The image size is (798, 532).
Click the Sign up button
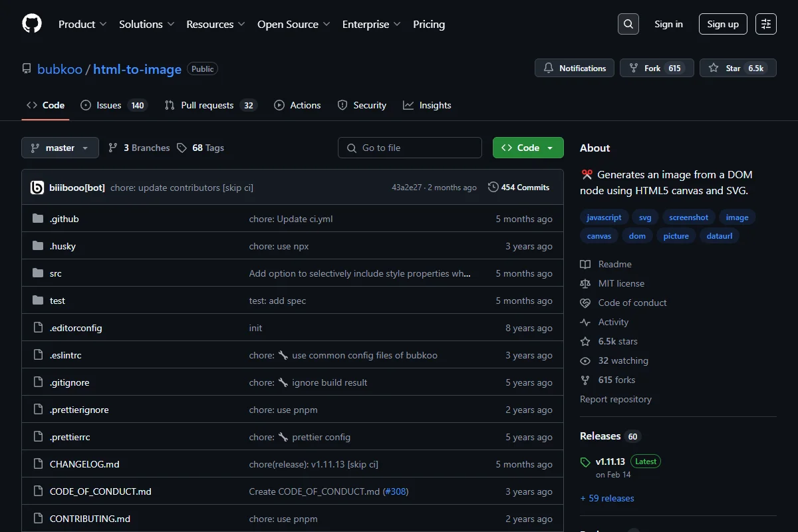coord(723,24)
